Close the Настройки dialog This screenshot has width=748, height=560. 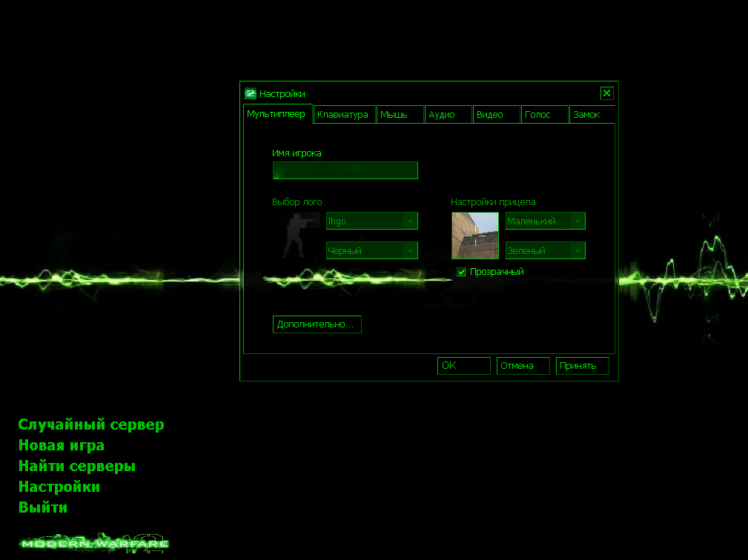pyautogui.click(x=606, y=93)
